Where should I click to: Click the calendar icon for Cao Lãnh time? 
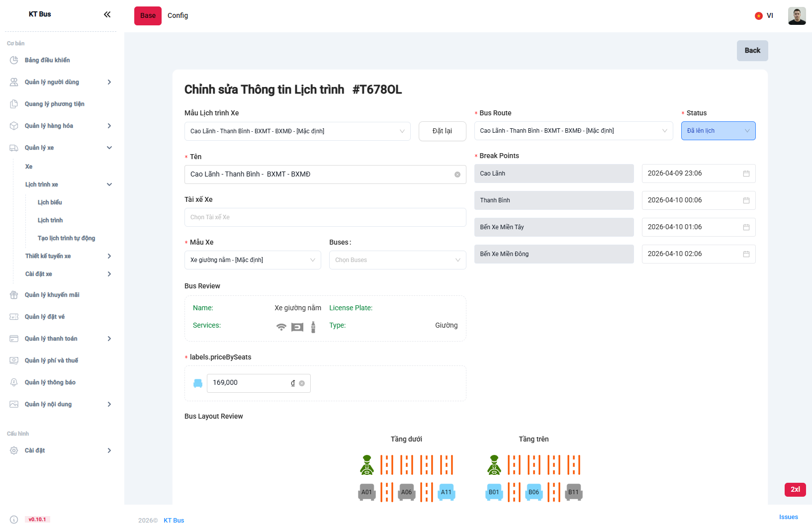[x=746, y=174]
